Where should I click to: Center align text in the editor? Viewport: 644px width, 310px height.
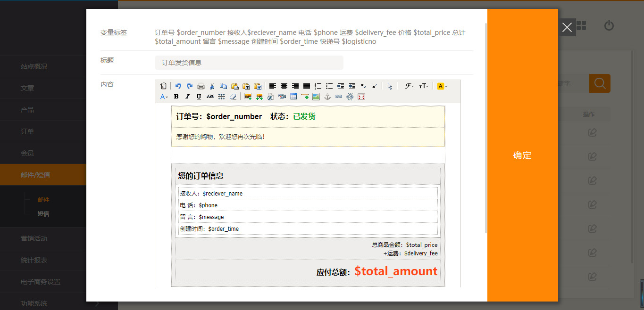point(284,86)
